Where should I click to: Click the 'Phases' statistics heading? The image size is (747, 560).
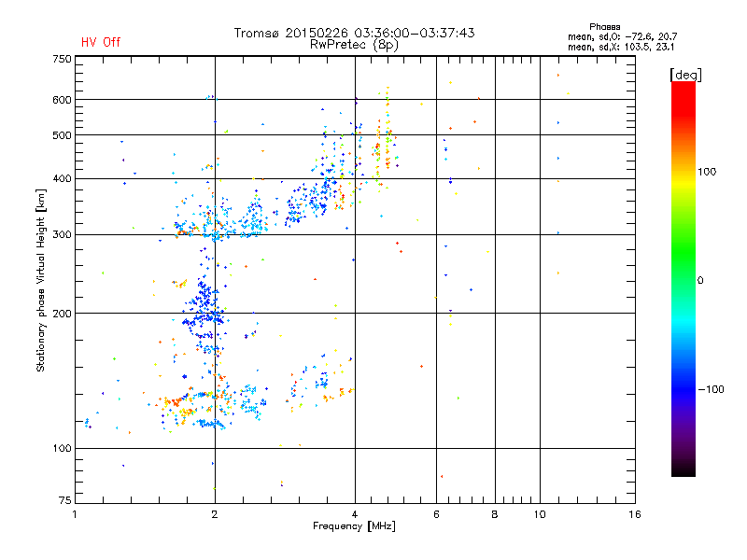(604, 27)
